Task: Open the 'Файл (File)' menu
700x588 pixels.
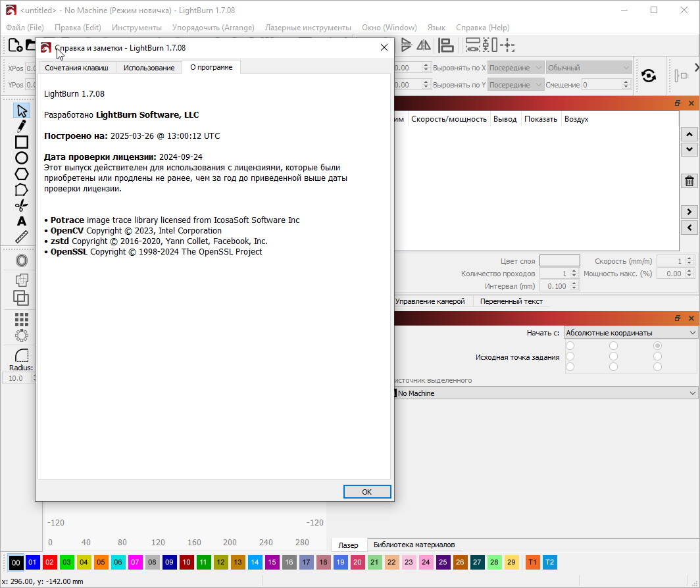Action: (25, 28)
